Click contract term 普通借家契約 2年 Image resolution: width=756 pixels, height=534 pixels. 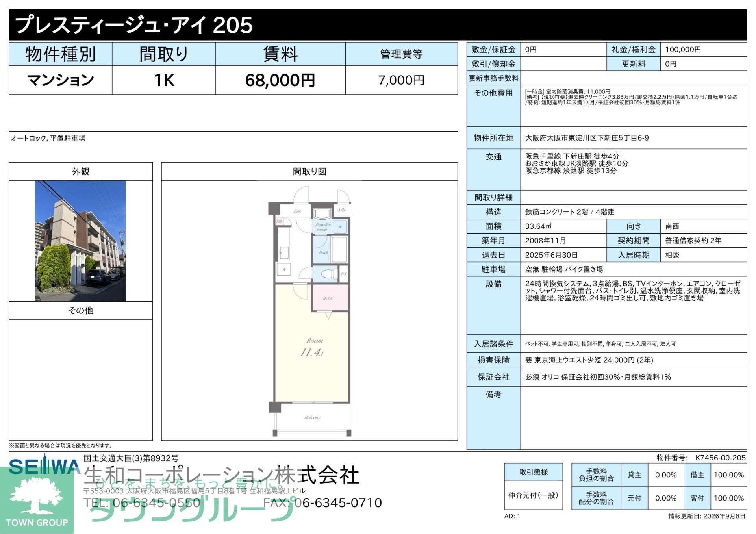pyautogui.click(x=693, y=241)
